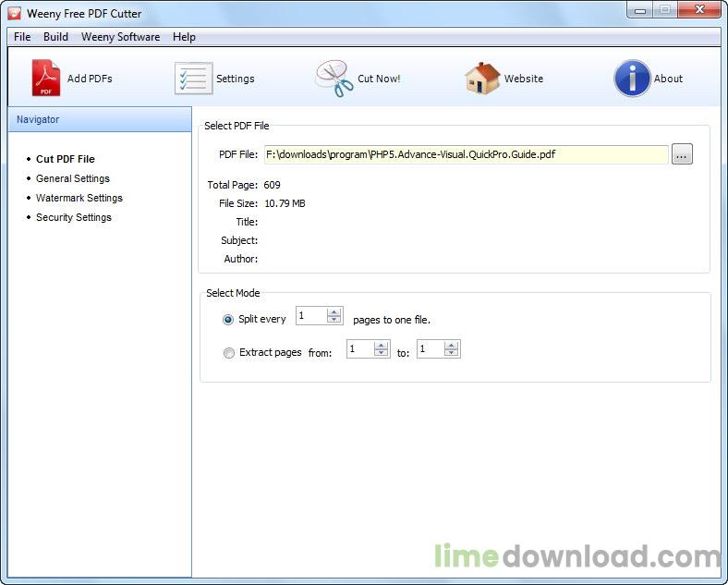Viewport: 728px width, 585px height.
Task: Browse for PDF with the ... button
Action: point(682,154)
